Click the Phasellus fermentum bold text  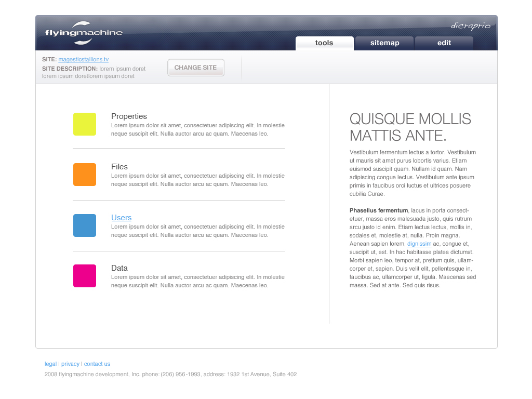click(379, 210)
